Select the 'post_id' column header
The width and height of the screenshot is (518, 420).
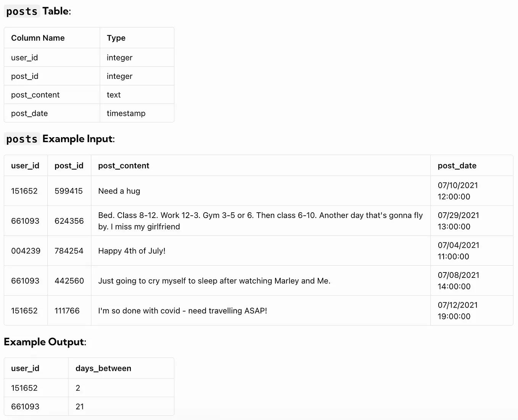(69, 165)
